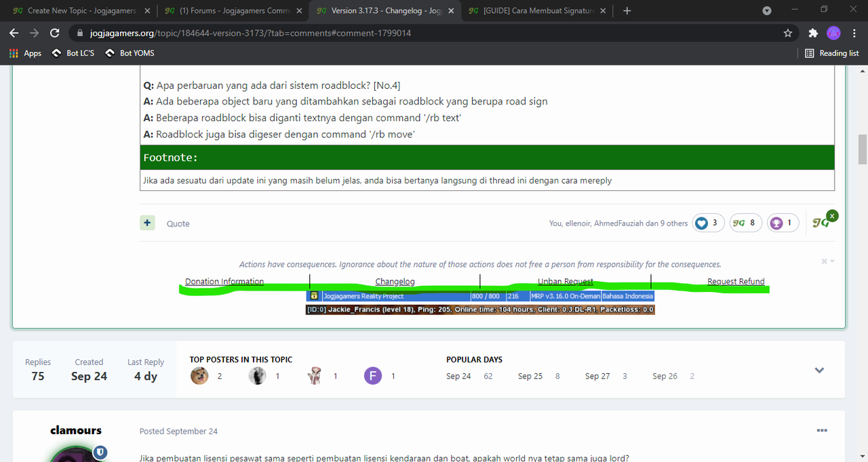Screen dimensions: 868x462
Task: Click the page vertical scrollbar thumb
Action: click(863, 149)
